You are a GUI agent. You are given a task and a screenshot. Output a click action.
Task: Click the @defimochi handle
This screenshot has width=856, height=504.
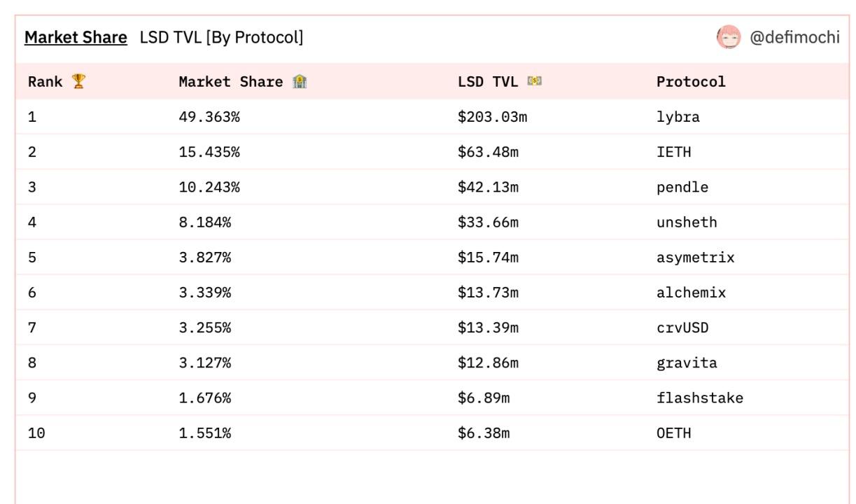tap(794, 37)
